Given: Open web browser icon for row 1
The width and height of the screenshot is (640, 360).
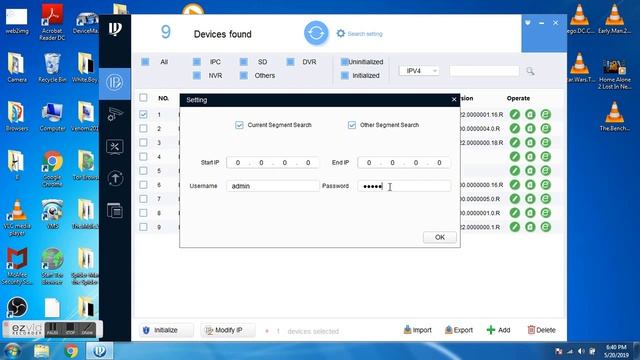Looking at the screenshot, I should click(545, 115).
